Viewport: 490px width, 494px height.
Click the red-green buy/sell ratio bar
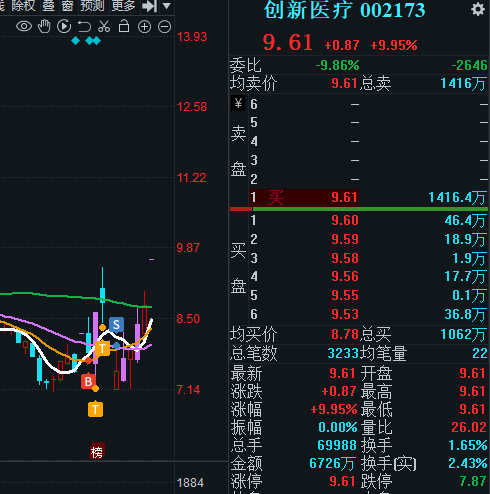point(359,209)
